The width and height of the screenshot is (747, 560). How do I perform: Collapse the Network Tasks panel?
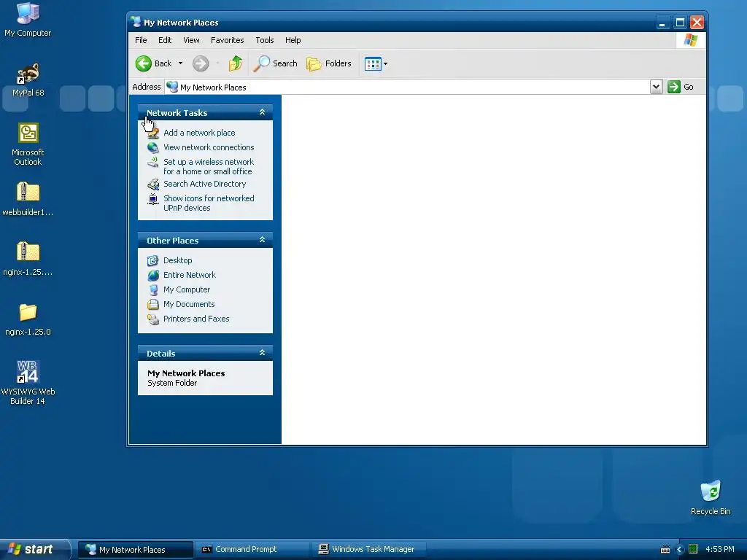tap(262, 112)
